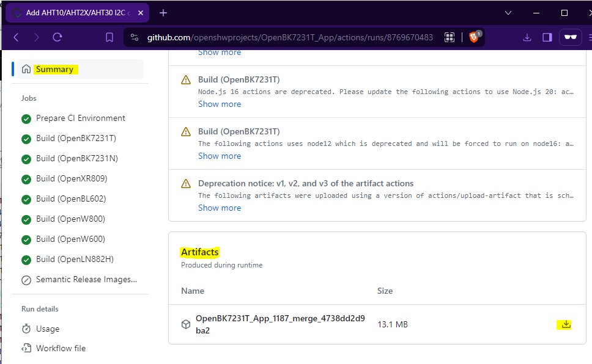Open Brave Leo glasses icon

(x=570, y=37)
